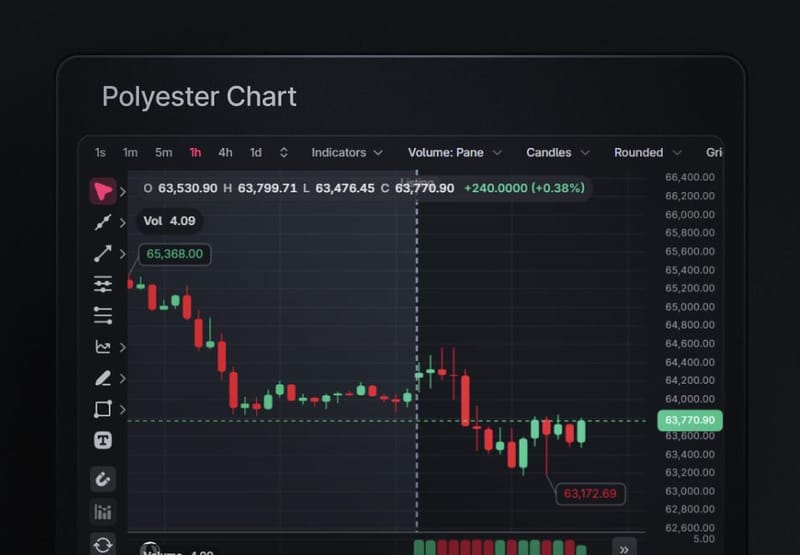Select the pink cursor pointer tool
Image resolution: width=800 pixels, height=555 pixels.
103,191
